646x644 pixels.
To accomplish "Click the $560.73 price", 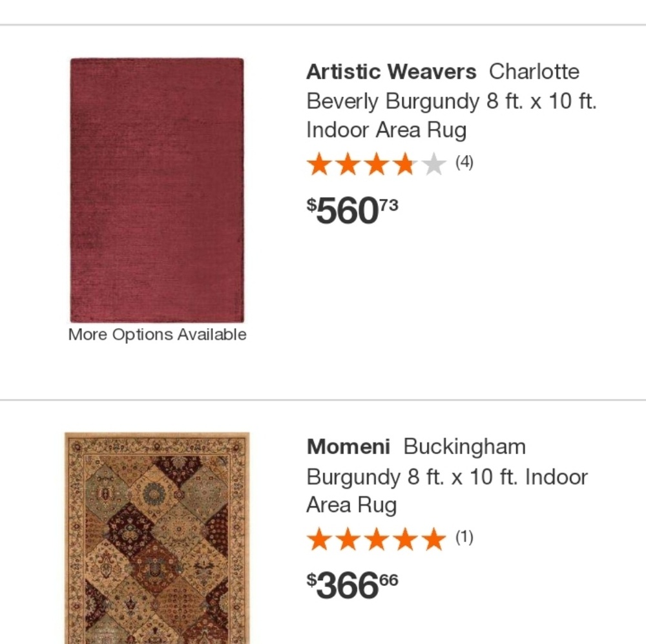I will (352, 210).
